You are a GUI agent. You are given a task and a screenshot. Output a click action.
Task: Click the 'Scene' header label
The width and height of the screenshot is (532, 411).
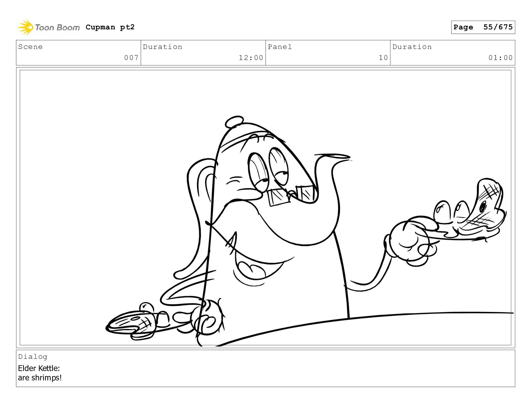coord(30,47)
